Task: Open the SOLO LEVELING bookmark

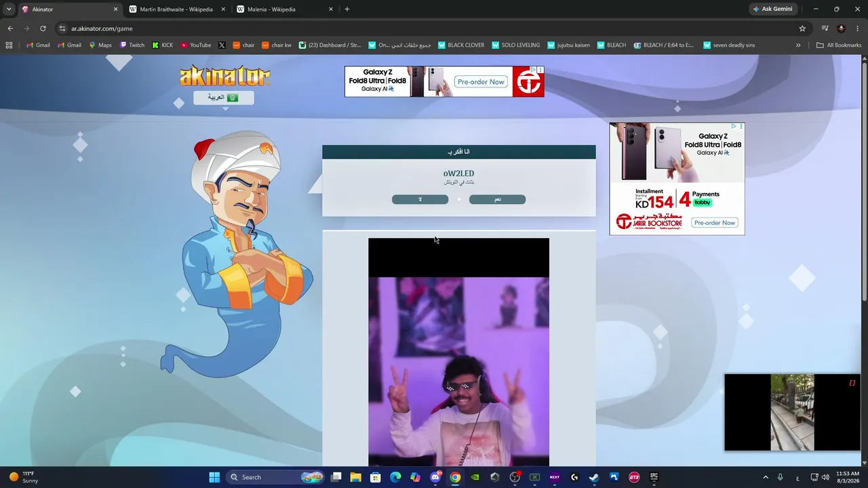Action: pyautogui.click(x=516, y=45)
